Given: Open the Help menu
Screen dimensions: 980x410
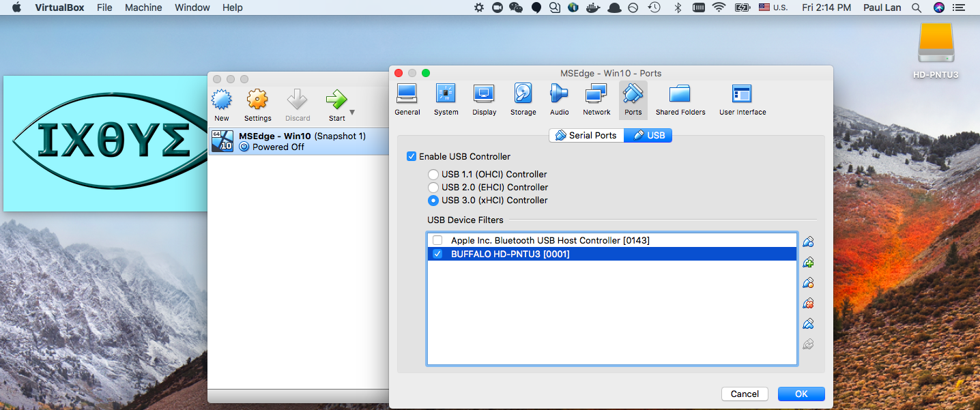Looking at the screenshot, I should [233, 8].
